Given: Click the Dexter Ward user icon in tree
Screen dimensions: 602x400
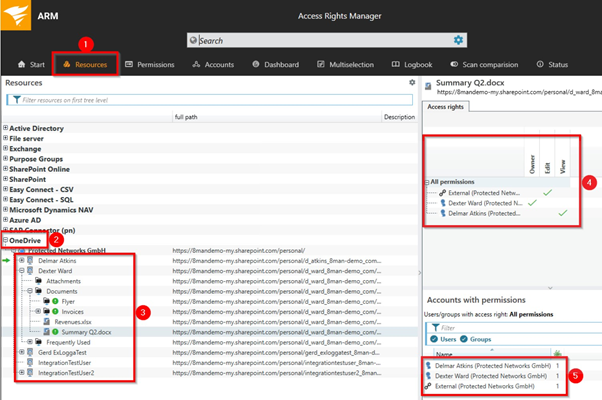Looking at the screenshot, I should (x=30, y=271).
